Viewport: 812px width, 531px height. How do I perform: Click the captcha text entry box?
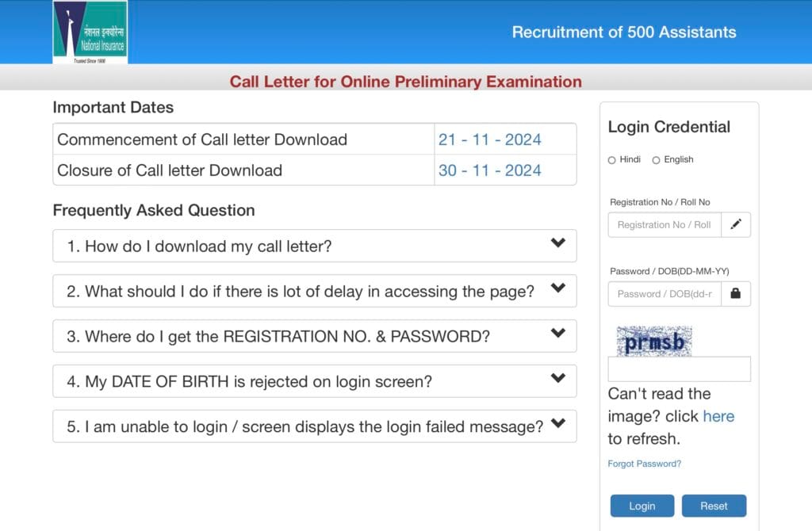[679, 369]
